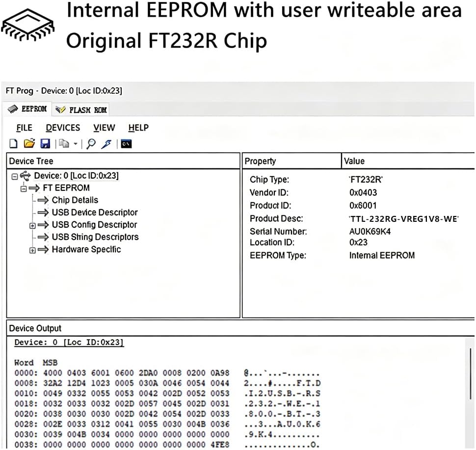The height and width of the screenshot is (450, 476).
Task: Collapse the Device: 0 tree node
Action: point(15,176)
